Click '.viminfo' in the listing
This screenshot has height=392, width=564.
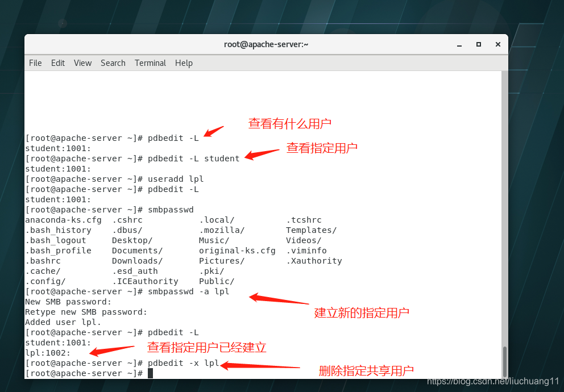click(x=306, y=251)
